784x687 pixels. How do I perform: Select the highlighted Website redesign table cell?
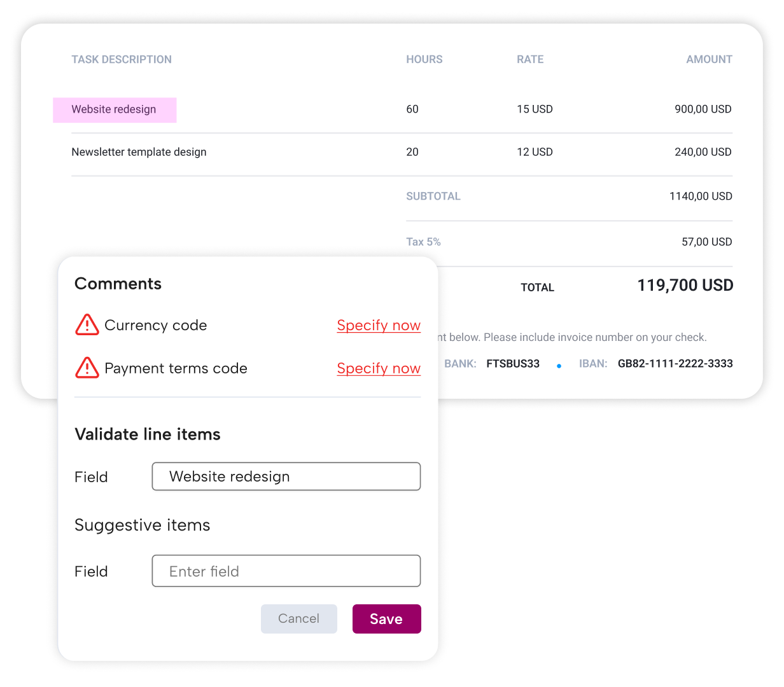(x=115, y=109)
